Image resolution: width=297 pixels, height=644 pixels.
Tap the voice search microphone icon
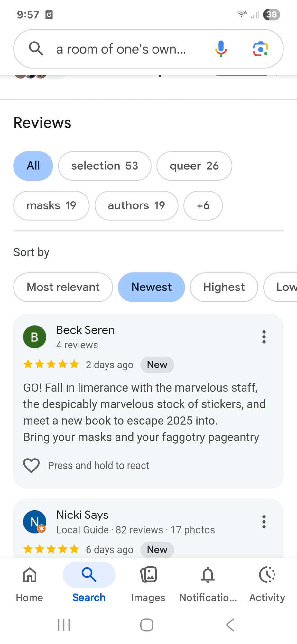pos(221,49)
